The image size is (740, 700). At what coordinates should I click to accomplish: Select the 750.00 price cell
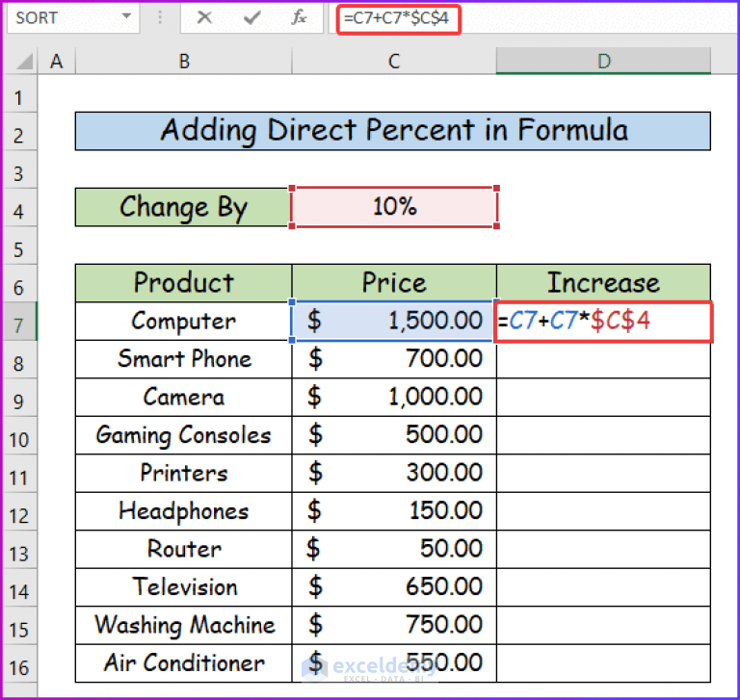[394, 626]
